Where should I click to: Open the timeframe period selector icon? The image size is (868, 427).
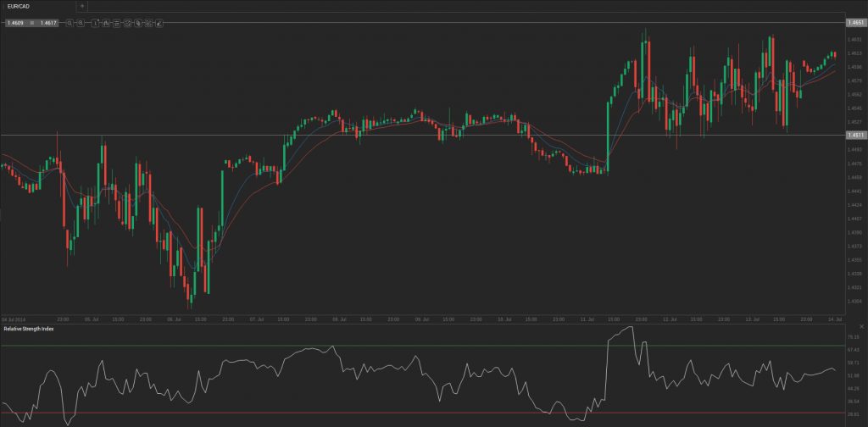(x=95, y=23)
